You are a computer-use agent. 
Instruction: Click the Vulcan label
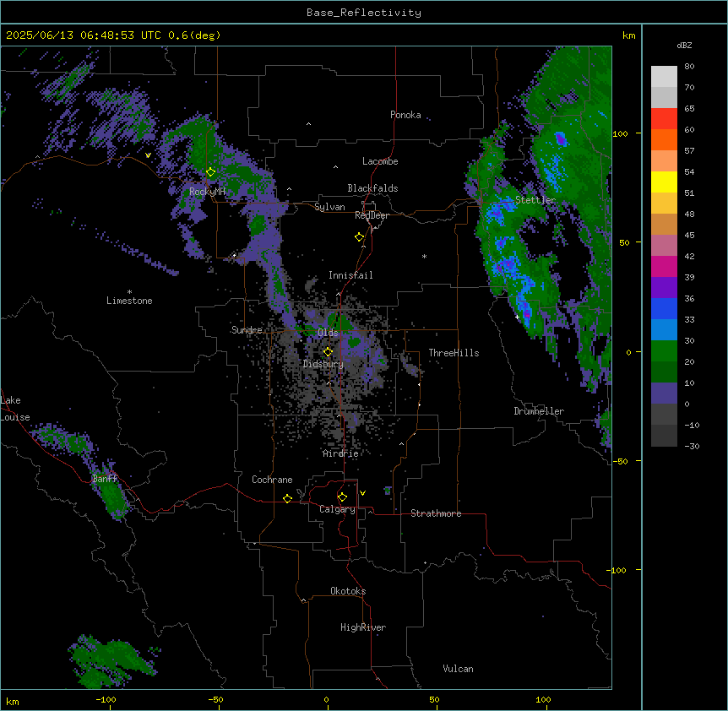pyautogui.click(x=459, y=669)
